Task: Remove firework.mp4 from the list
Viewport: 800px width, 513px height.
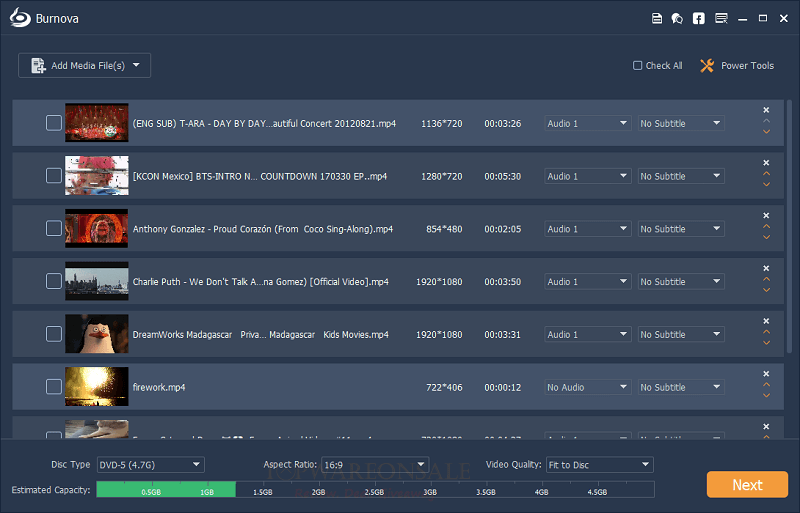Action: 766,374
